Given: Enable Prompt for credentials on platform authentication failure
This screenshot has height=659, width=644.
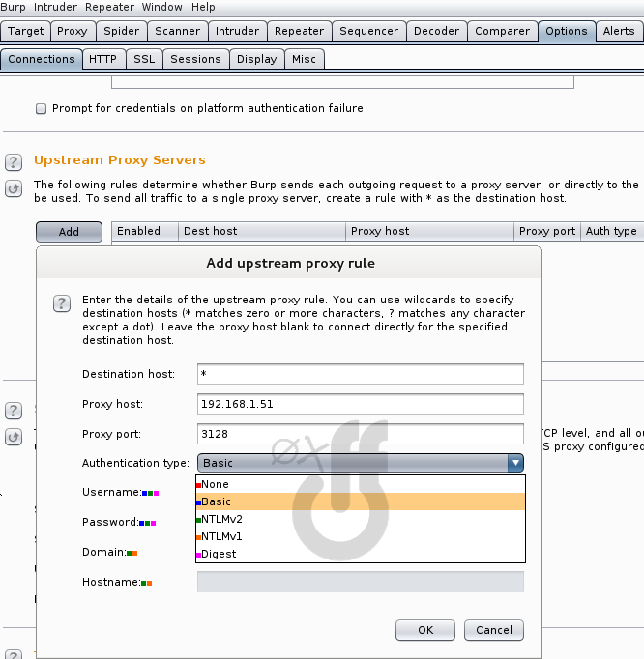Looking at the screenshot, I should 41,109.
